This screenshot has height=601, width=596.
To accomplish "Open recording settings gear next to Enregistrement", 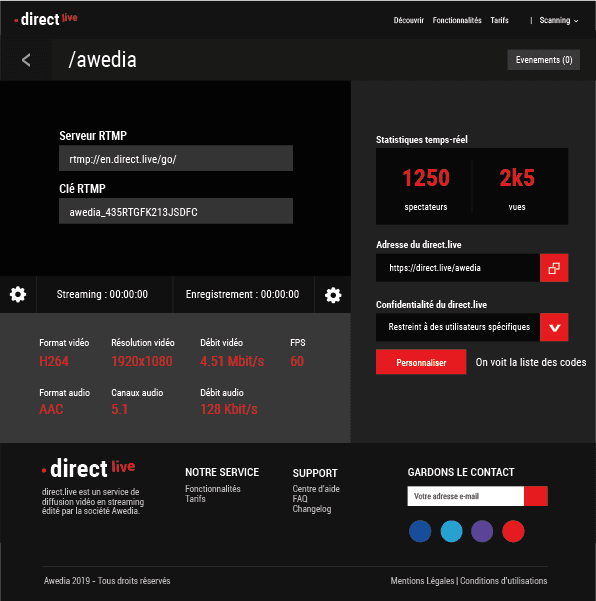I will 333,295.
